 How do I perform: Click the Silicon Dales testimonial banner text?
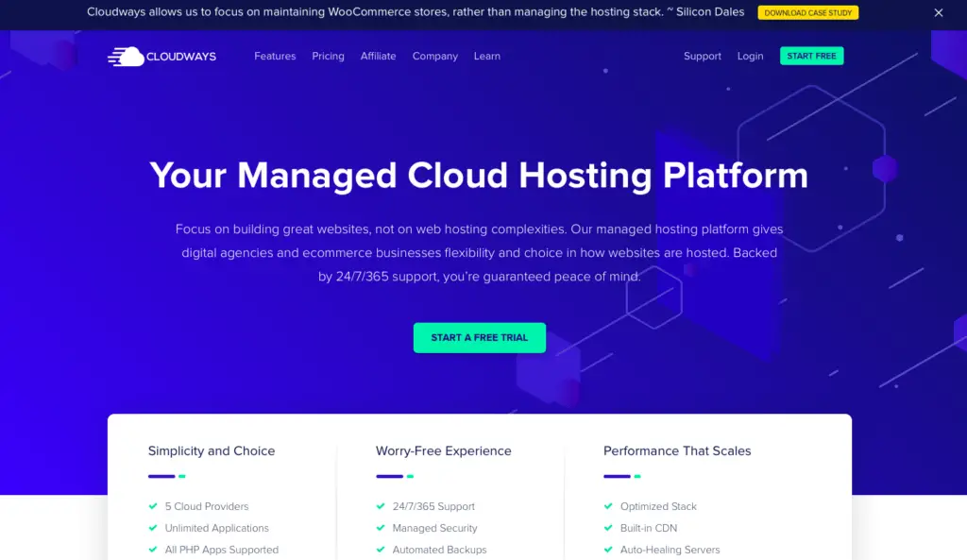coord(416,12)
